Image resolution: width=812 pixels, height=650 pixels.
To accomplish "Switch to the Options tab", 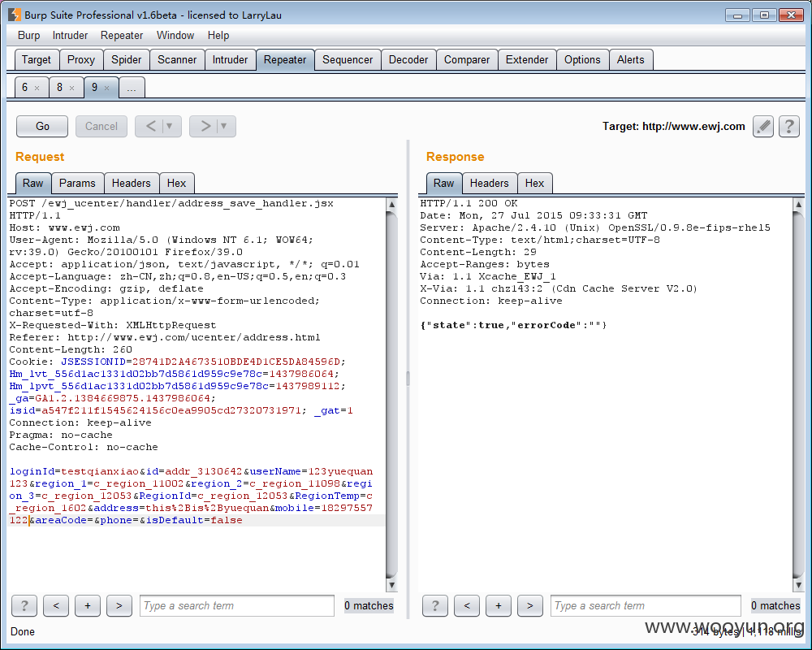I will 582,59.
